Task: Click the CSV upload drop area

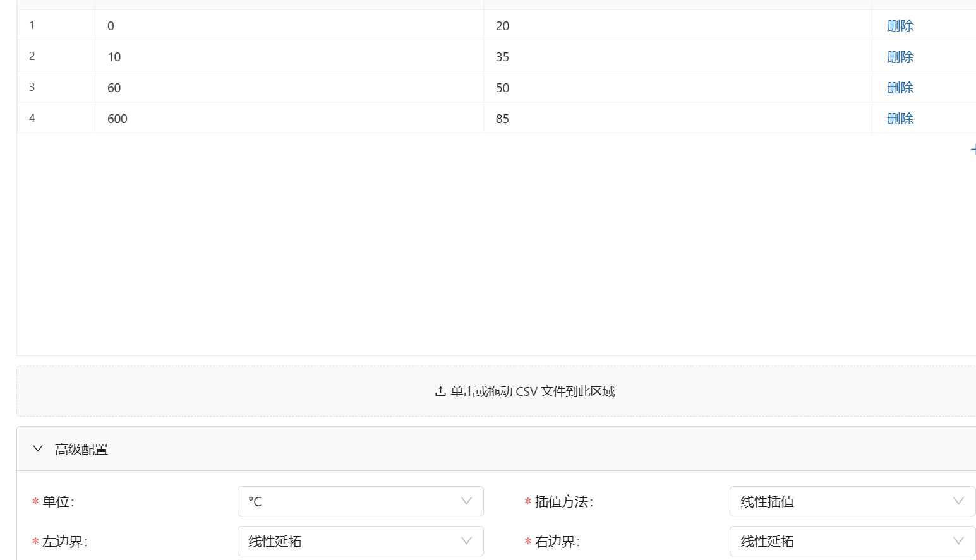Action: (x=497, y=391)
